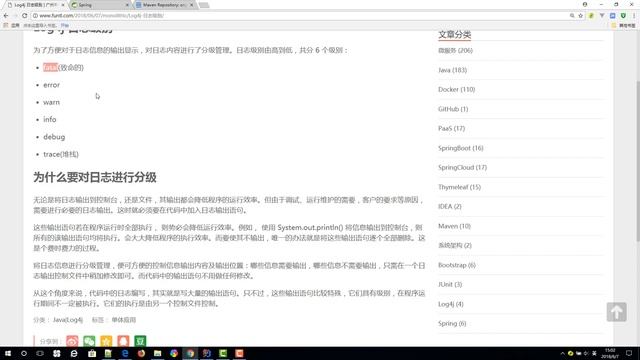Open the SpringBoot (16) category
Viewport: 640px width, 360px height.
(x=461, y=148)
